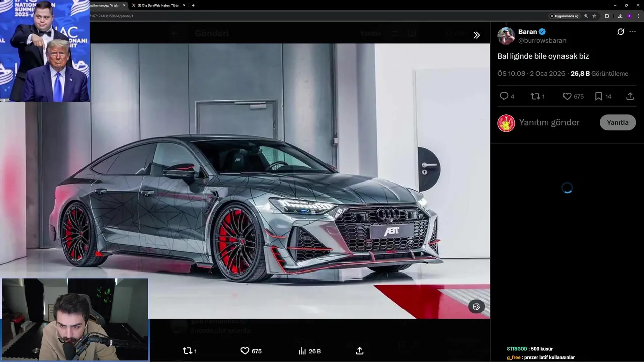The height and width of the screenshot is (362, 644).
Task: Open the browser extensions puzzle icon
Action: [607, 16]
